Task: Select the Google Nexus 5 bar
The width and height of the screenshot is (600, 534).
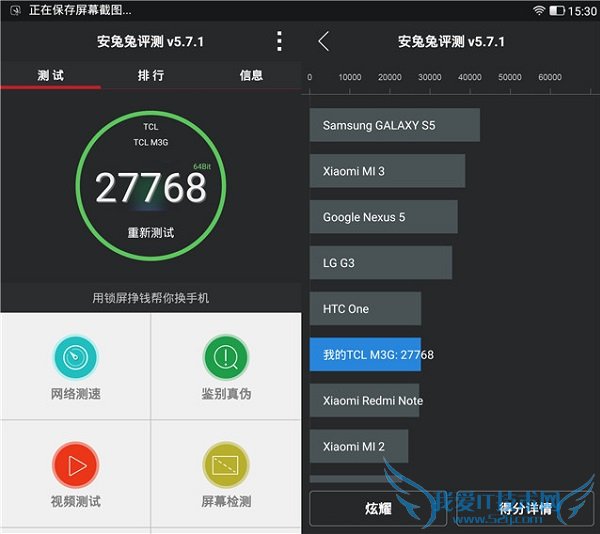Action: coord(383,217)
